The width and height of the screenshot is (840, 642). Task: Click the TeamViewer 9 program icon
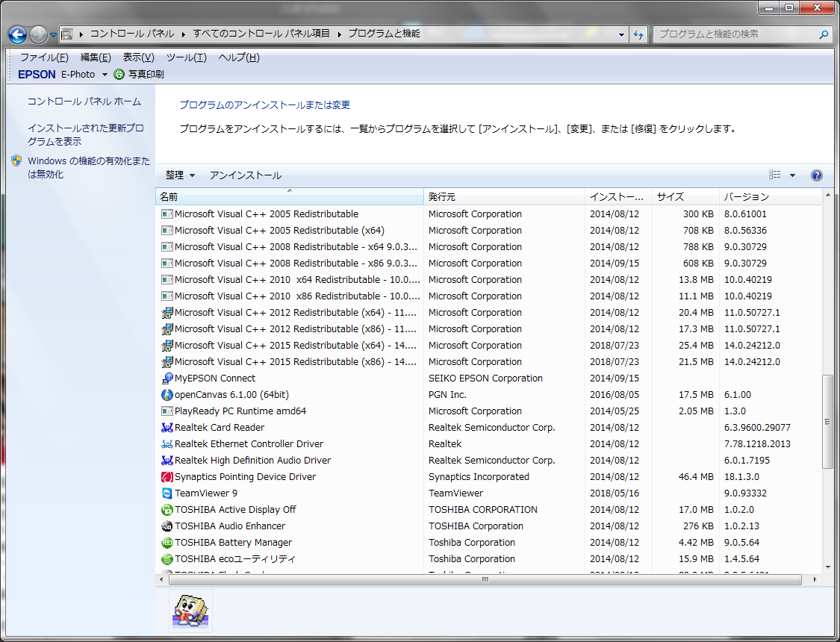(167, 493)
